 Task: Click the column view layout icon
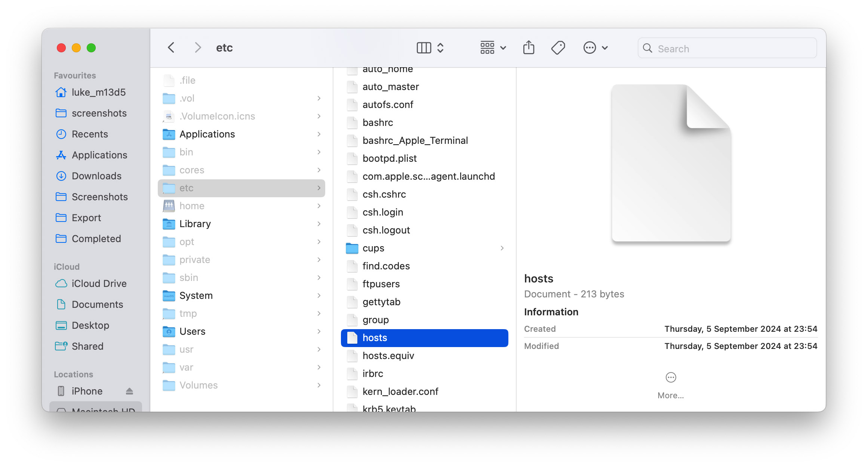click(425, 48)
